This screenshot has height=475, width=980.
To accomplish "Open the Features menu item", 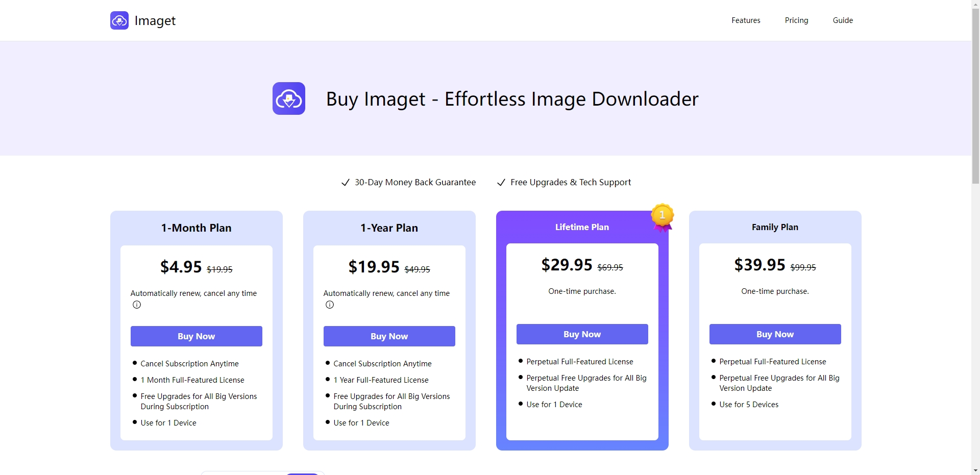I will click(746, 20).
